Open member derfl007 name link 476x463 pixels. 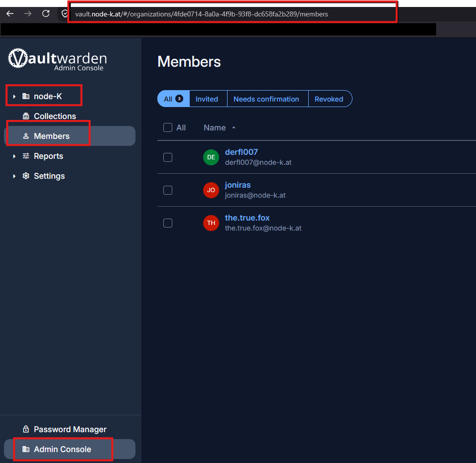(241, 152)
